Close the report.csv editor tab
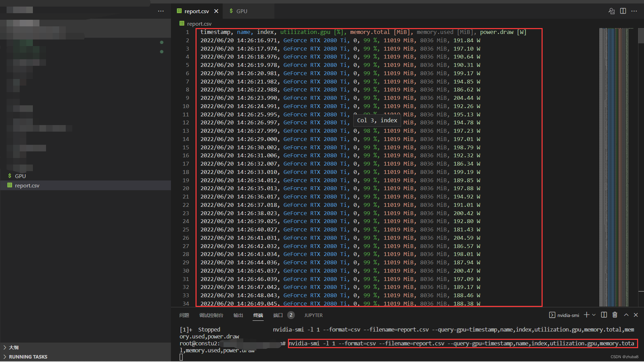The image size is (644, 362). pos(216,11)
